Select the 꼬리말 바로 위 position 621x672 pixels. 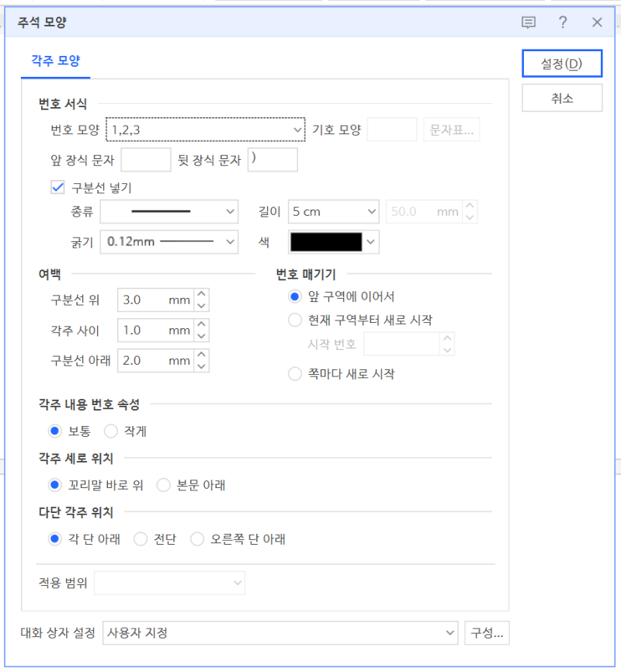tap(54, 485)
